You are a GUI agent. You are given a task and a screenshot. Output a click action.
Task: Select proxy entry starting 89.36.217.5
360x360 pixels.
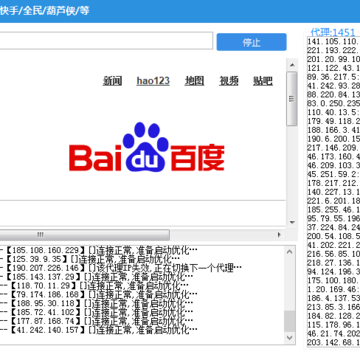click(333, 77)
